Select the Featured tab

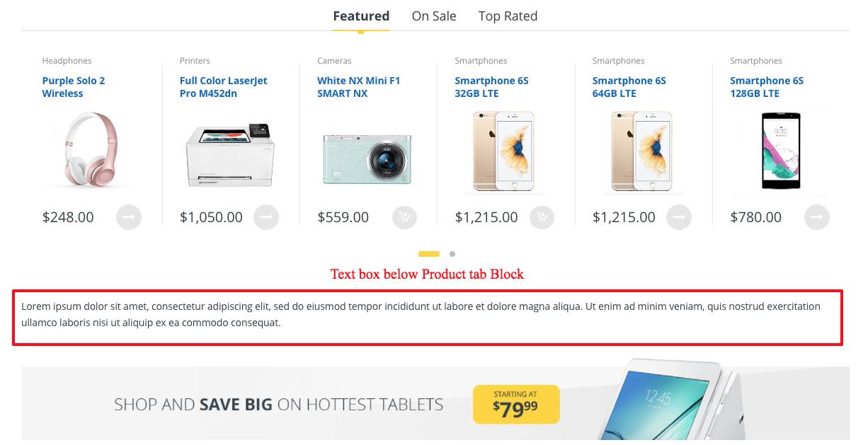pyautogui.click(x=361, y=16)
